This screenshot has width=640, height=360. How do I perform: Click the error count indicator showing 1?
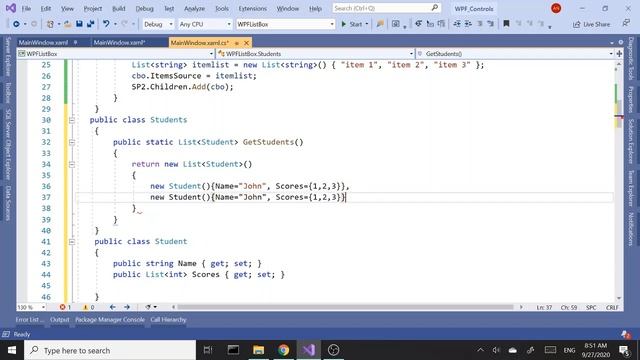point(65,307)
